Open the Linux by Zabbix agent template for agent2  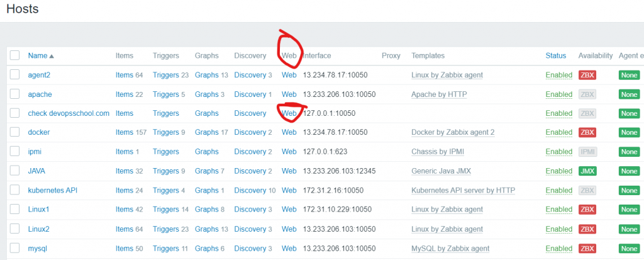coord(447,75)
